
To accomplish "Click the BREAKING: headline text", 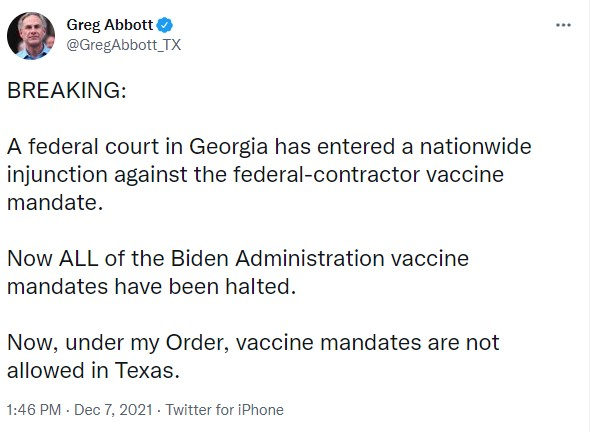I will (x=67, y=90).
